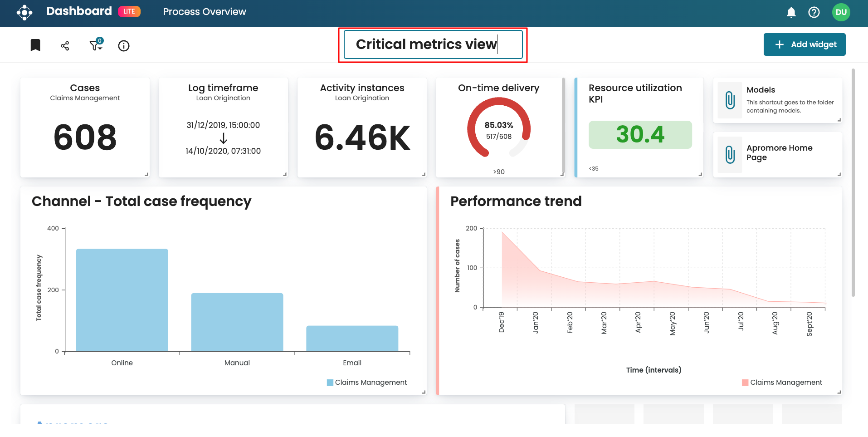Click the Dashboard header label

tap(79, 11)
